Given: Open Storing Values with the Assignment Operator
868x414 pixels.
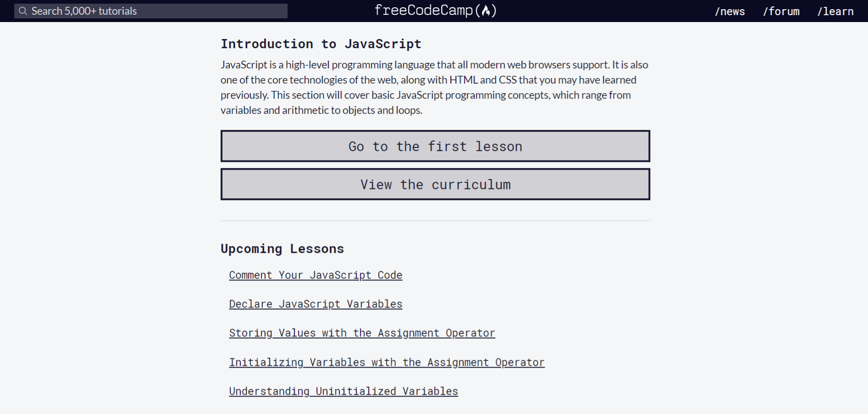Looking at the screenshot, I should coord(362,333).
